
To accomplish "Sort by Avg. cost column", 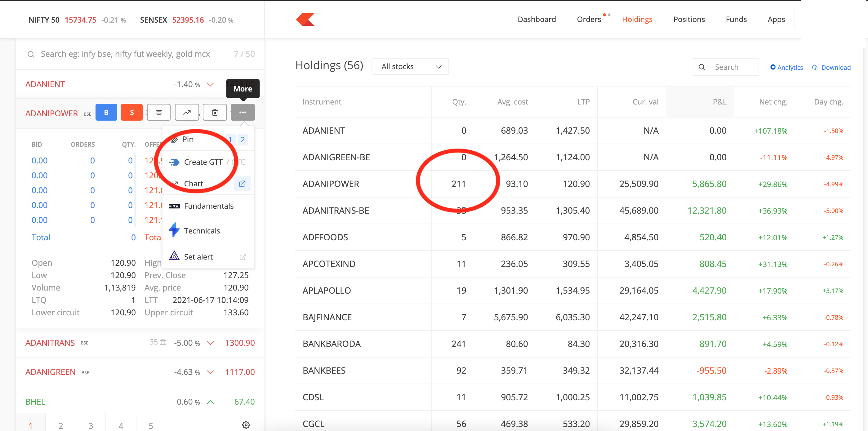I will (513, 102).
